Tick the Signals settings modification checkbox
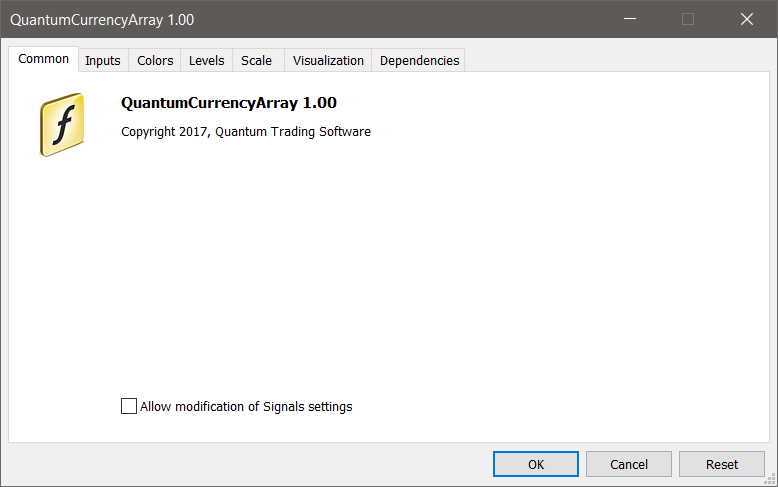Viewport: 778px width, 487px height. pos(128,406)
